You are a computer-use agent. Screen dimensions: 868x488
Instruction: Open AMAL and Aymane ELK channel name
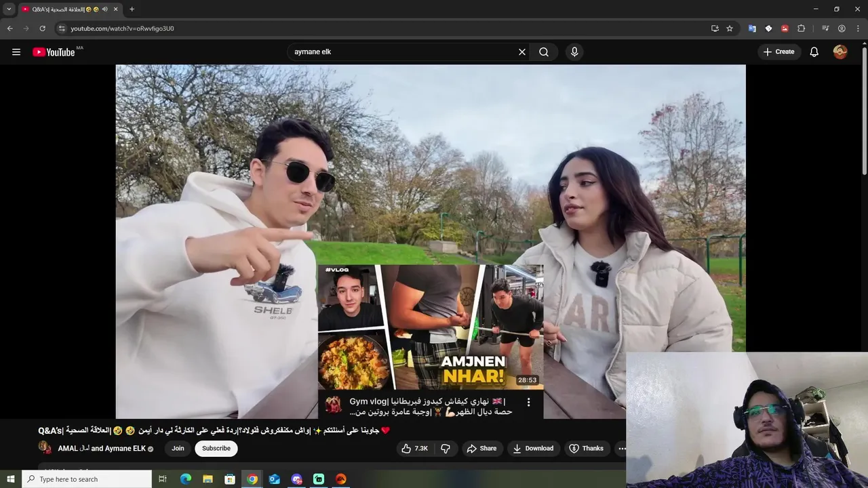(102, 449)
